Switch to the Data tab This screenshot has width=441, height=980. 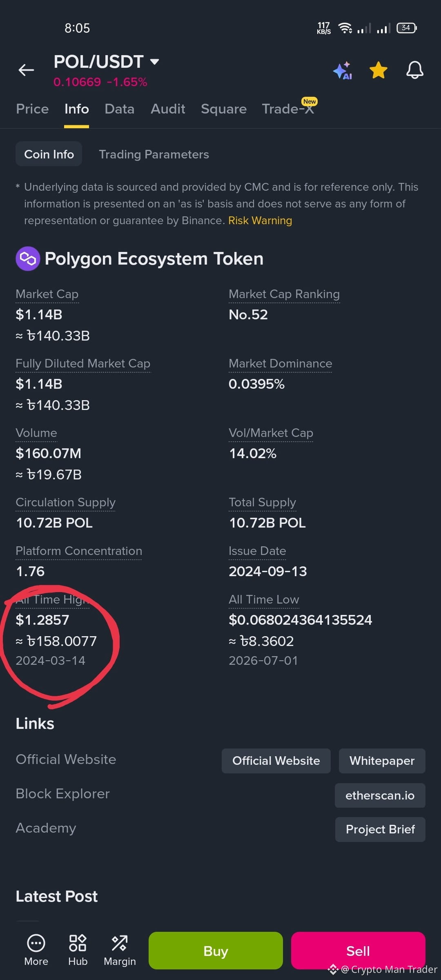point(119,109)
